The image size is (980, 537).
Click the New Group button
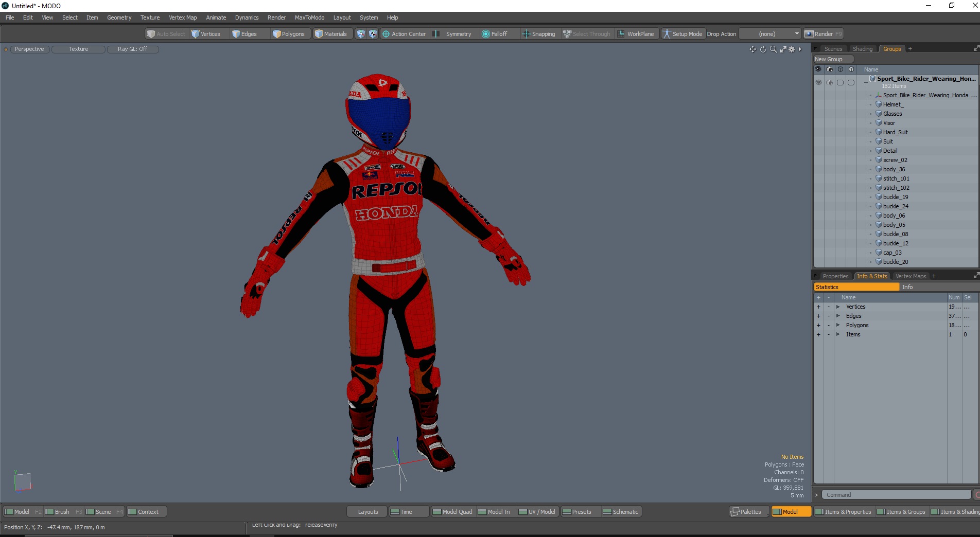[x=833, y=59]
